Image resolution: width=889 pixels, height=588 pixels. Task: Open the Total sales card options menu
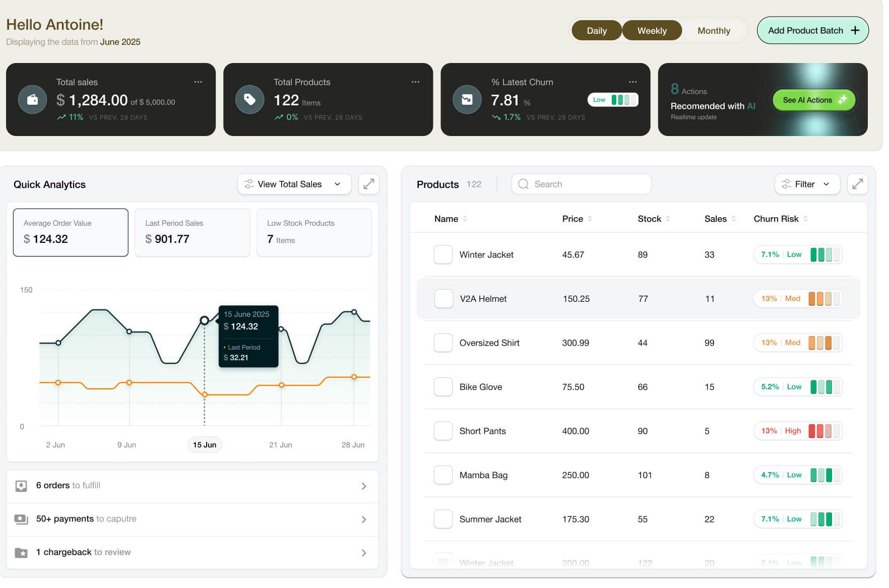click(x=198, y=82)
